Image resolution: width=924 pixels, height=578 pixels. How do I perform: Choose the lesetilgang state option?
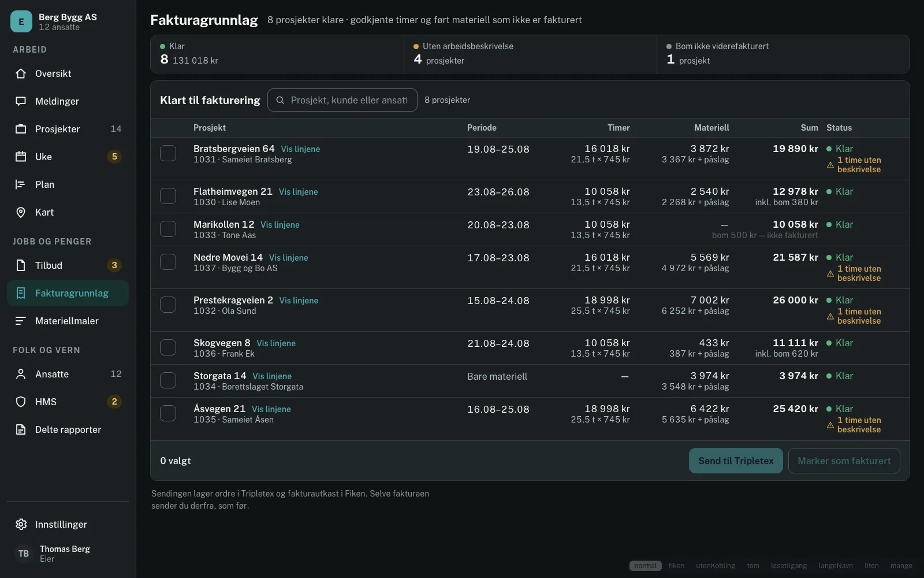tap(789, 566)
